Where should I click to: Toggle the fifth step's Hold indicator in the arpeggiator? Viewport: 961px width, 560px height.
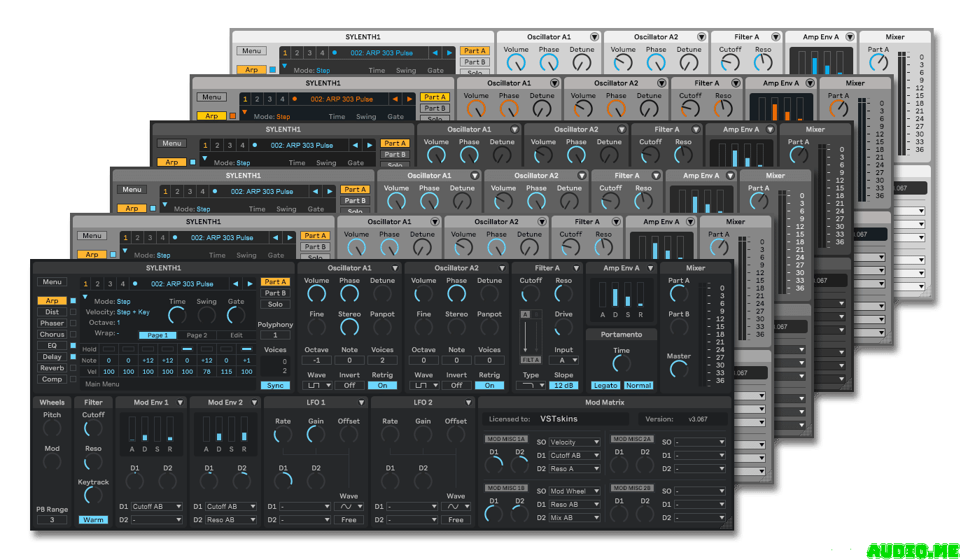pyautogui.click(x=188, y=349)
